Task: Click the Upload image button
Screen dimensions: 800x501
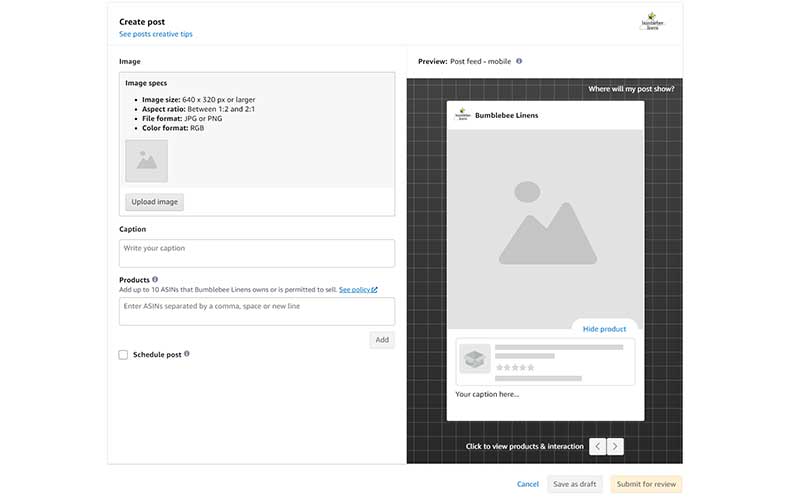Action: [155, 202]
